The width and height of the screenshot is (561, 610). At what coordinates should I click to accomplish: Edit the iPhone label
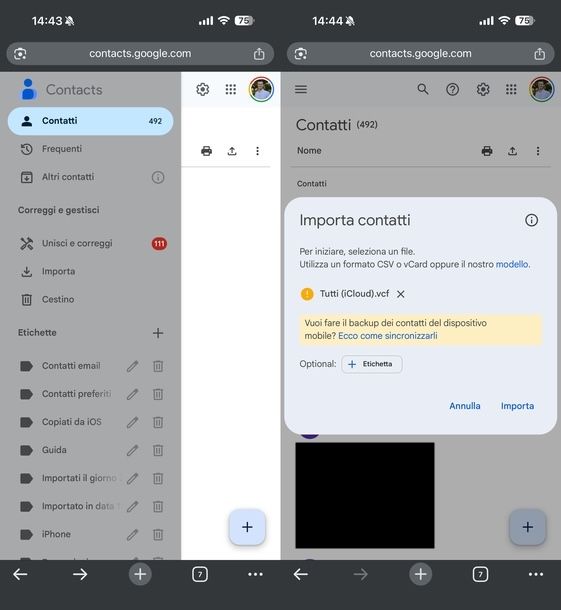point(133,535)
